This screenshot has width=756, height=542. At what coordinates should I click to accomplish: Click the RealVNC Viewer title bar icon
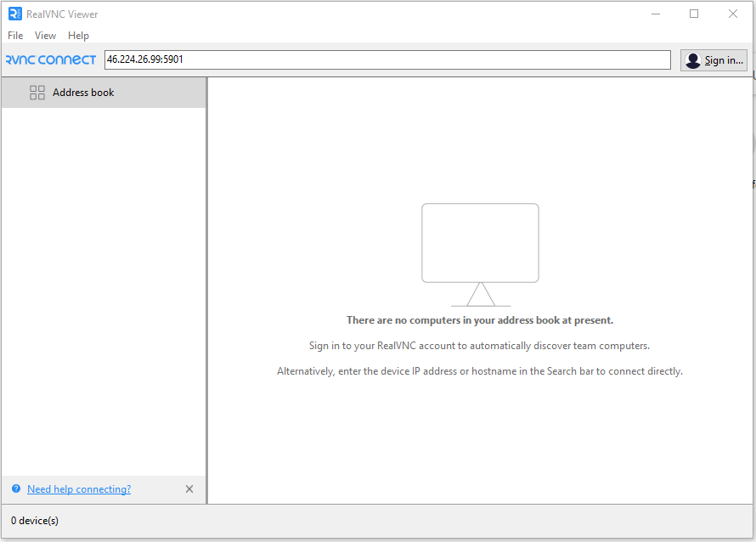coord(15,14)
